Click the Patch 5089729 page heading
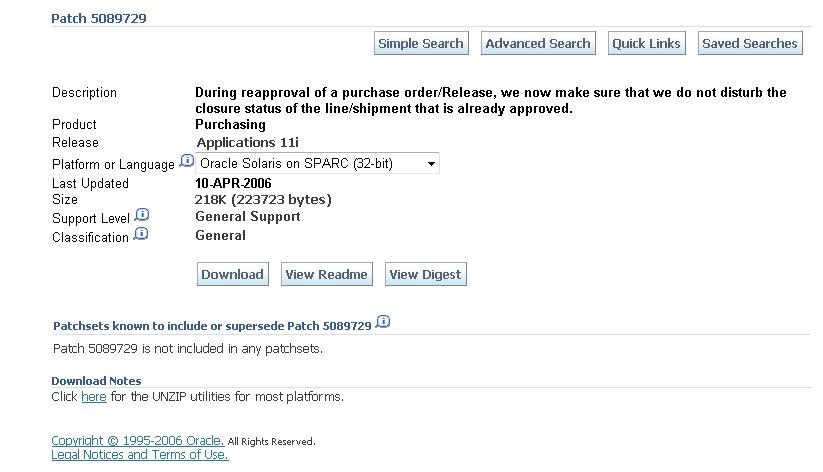 99,18
